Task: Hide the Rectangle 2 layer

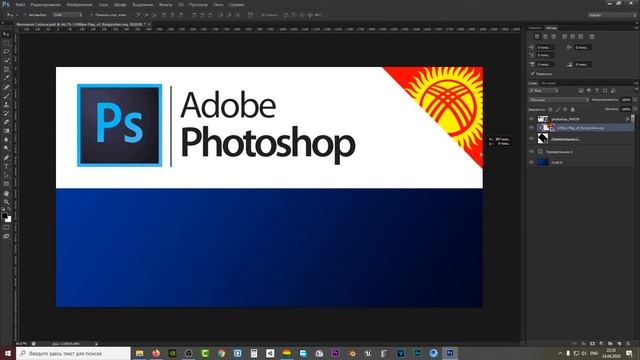Action: 531,139
